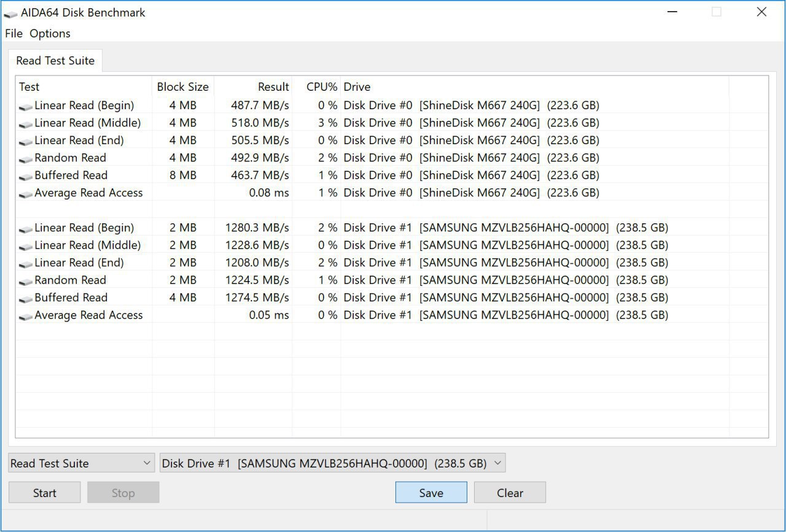
Task: Click SAMSUNG Buffered Read 4 MB block size
Action: coord(183,298)
